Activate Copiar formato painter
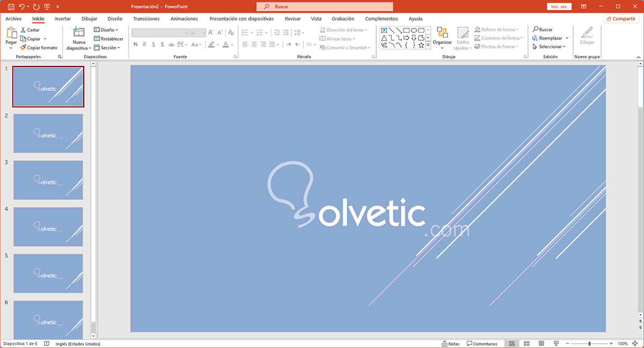The image size is (644, 348). 39,48
